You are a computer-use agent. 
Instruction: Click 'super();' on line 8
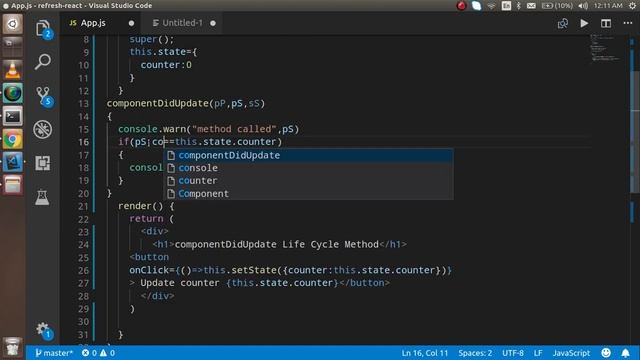152,39
